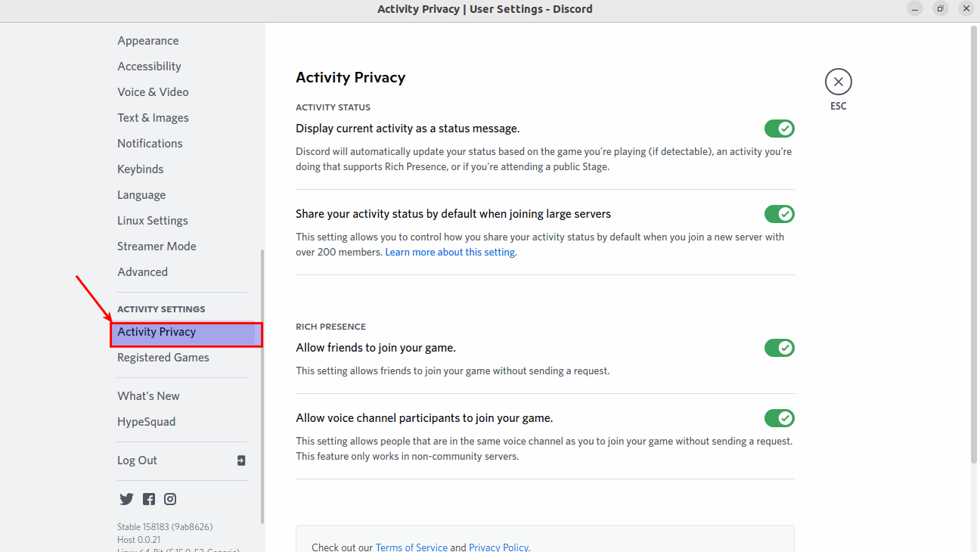Click the main page vertical scrollbar
This screenshot has width=980, height=552.
[974, 243]
